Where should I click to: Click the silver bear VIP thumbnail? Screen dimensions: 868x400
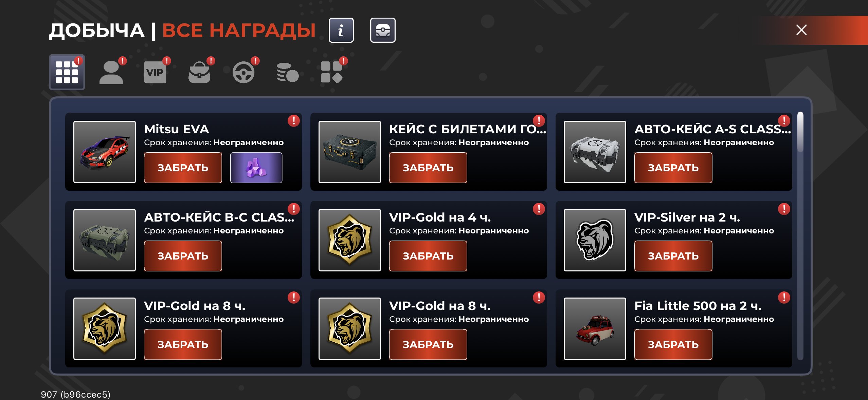point(595,240)
